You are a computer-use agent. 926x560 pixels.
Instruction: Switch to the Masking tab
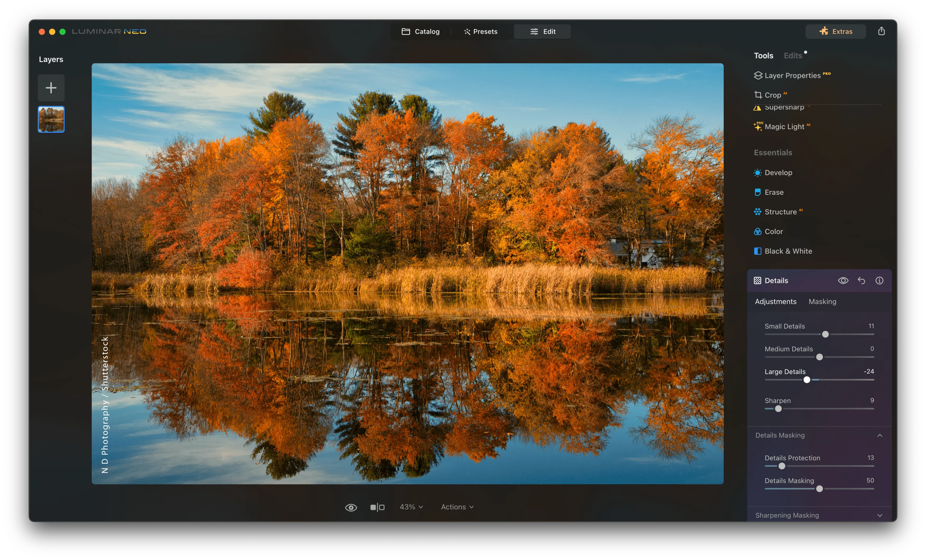point(822,301)
